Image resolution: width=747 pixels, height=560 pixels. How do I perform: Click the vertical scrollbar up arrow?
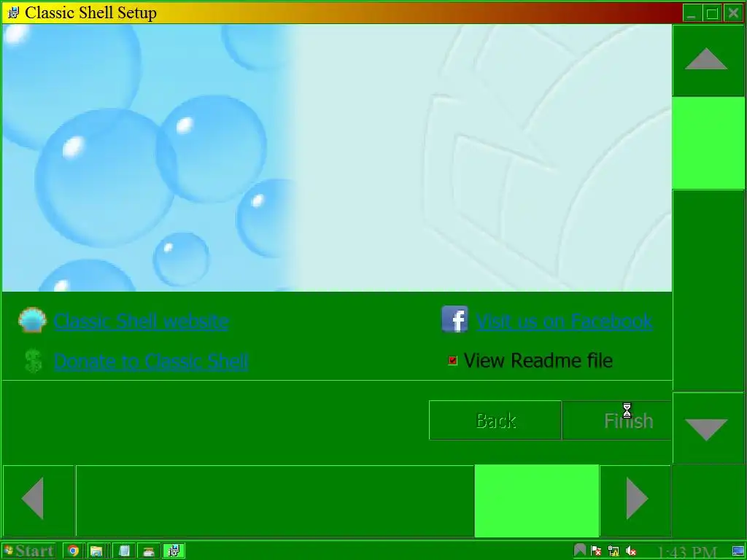click(708, 61)
